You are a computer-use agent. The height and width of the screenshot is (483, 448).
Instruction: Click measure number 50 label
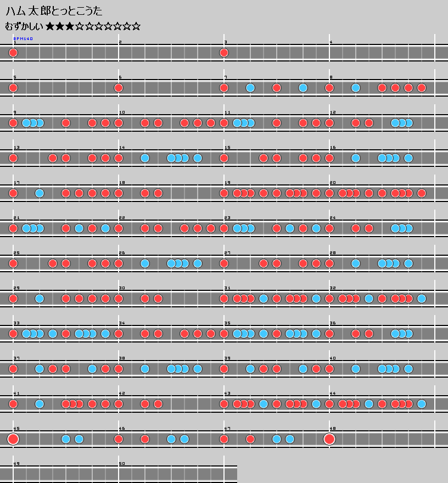coord(122,463)
